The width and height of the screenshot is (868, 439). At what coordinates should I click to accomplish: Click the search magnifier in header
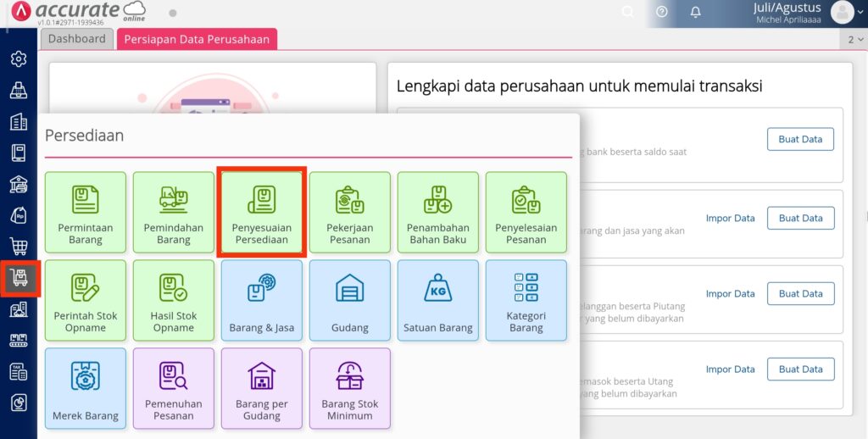coord(627,12)
